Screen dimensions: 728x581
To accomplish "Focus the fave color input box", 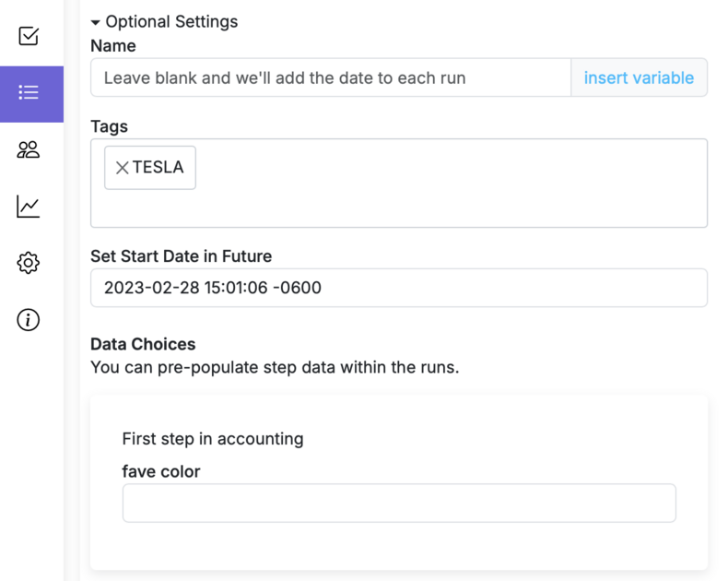I will coord(399,504).
